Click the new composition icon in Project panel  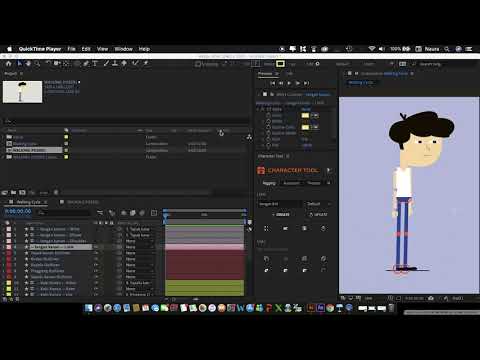point(22,192)
